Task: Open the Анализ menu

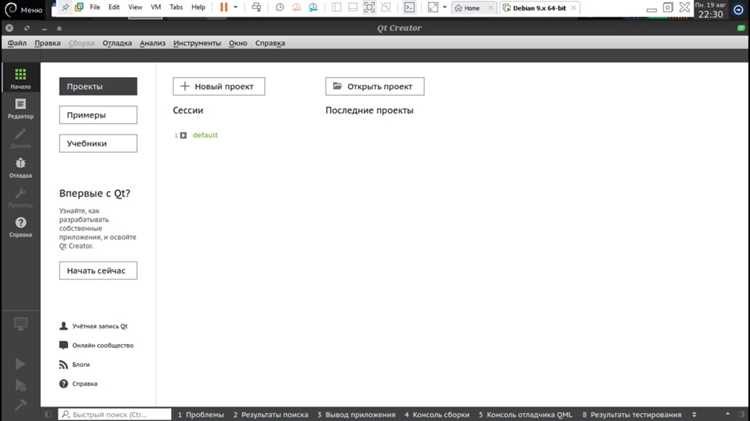Action: coord(153,43)
